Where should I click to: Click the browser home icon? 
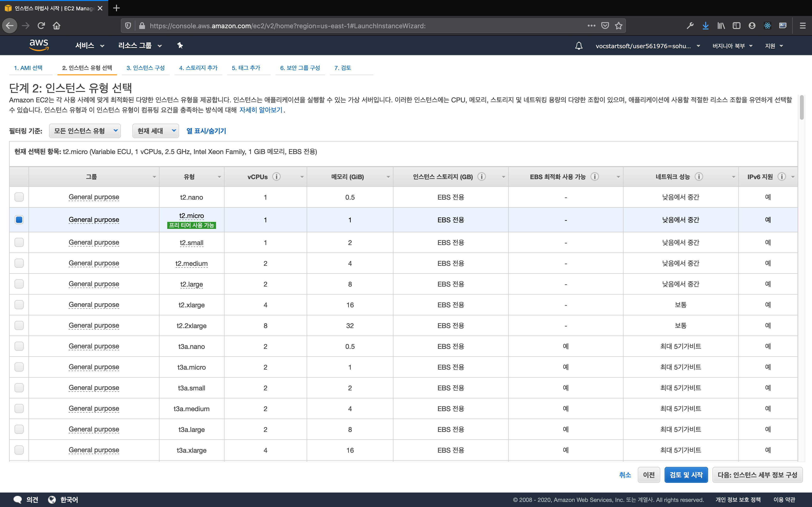(x=56, y=26)
